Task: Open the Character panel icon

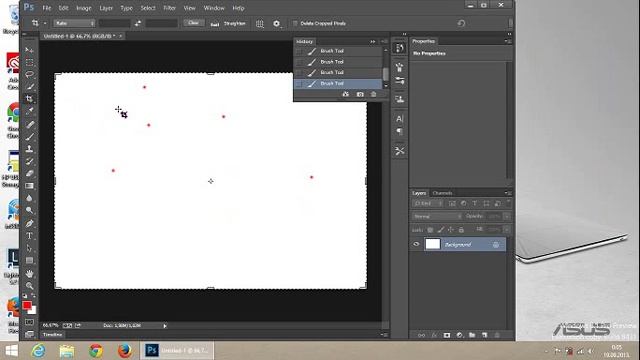Action: 400,119
